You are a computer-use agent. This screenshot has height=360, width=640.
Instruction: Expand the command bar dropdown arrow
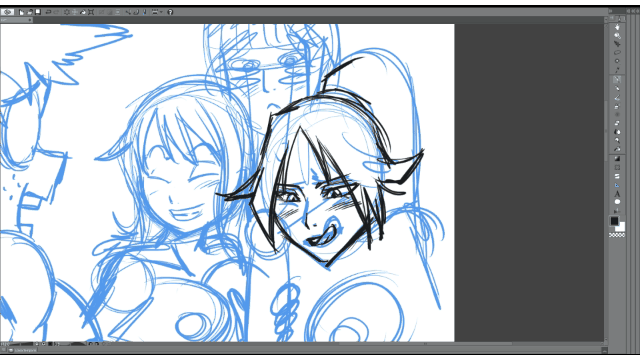pos(161,12)
